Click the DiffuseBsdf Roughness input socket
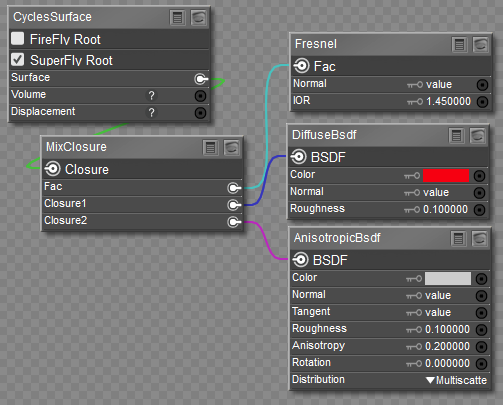 point(479,210)
